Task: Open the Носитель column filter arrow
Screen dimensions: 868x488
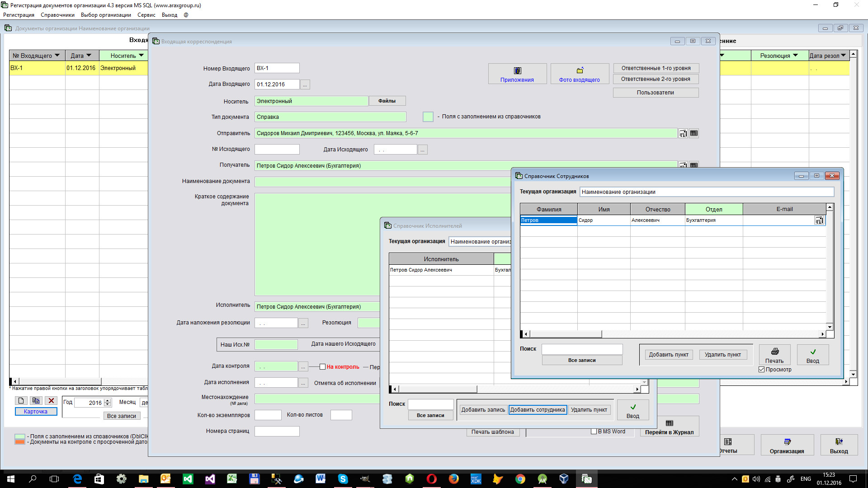Action: [x=141, y=56]
